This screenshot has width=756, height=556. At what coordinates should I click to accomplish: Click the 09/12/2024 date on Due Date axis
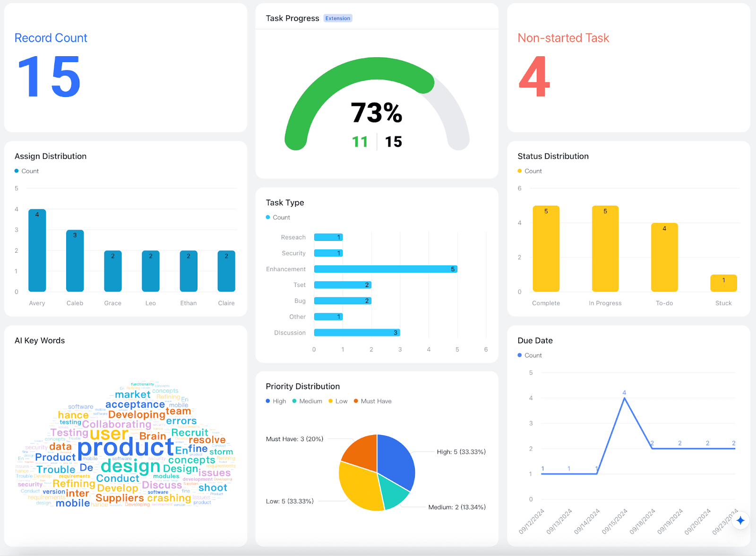click(x=532, y=522)
